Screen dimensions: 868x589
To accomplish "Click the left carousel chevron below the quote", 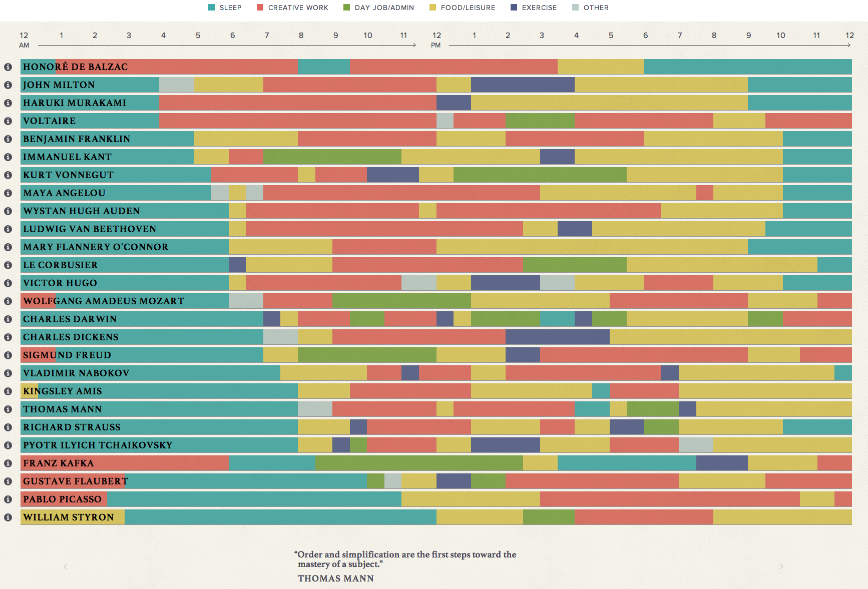I will pyautogui.click(x=65, y=566).
